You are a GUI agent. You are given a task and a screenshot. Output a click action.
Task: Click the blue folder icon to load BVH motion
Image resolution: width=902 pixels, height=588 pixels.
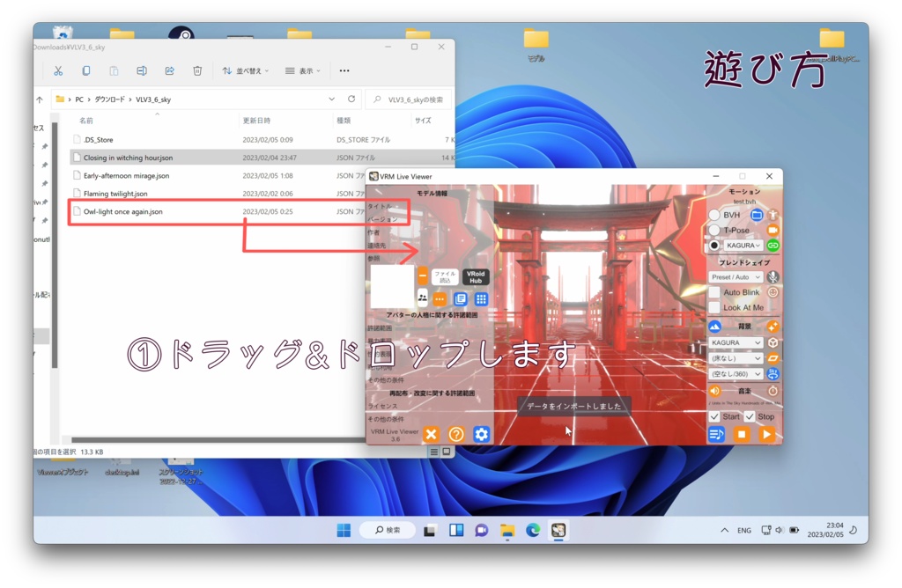757,217
